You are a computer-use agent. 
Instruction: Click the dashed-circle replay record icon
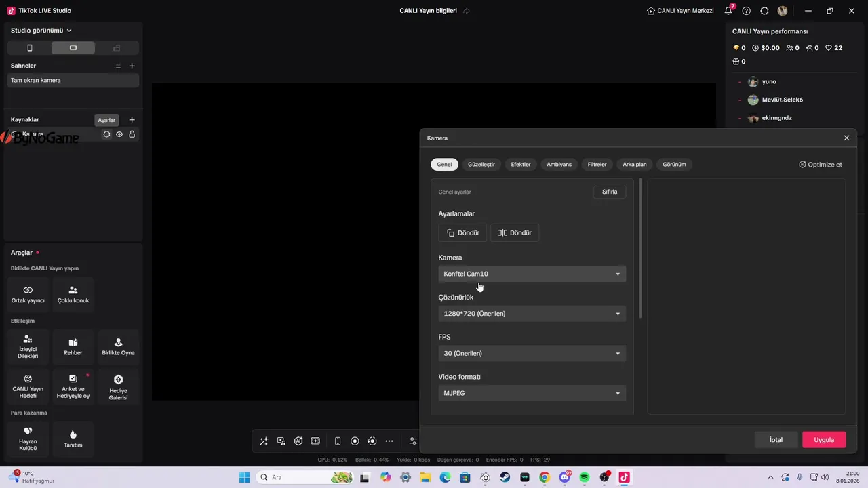(x=372, y=441)
